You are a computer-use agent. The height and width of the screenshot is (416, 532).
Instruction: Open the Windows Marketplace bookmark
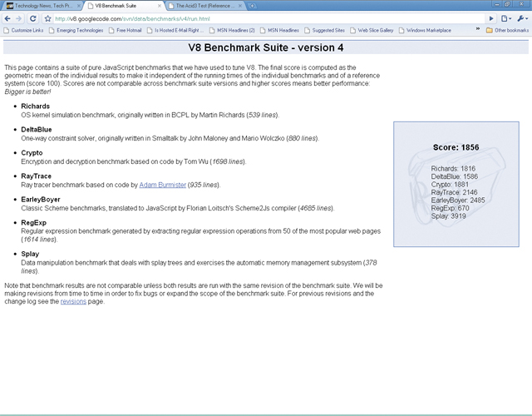click(425, 30)
